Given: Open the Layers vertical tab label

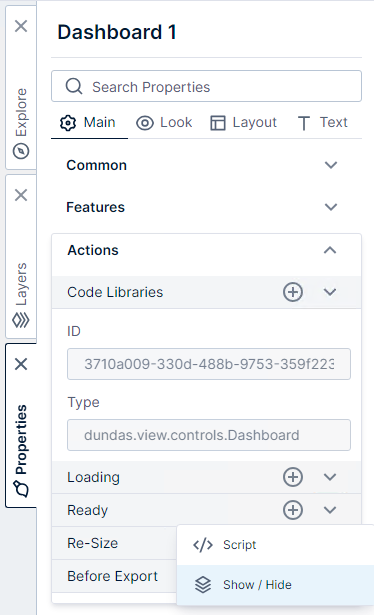Looking at the screenshot, I should click(21, 284).
